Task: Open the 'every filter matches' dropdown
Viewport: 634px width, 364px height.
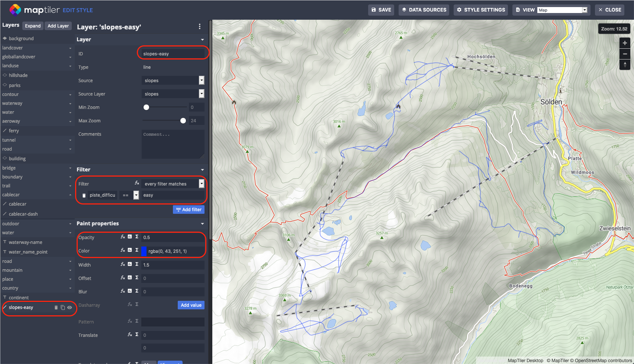Action: [x=201, y=184]
